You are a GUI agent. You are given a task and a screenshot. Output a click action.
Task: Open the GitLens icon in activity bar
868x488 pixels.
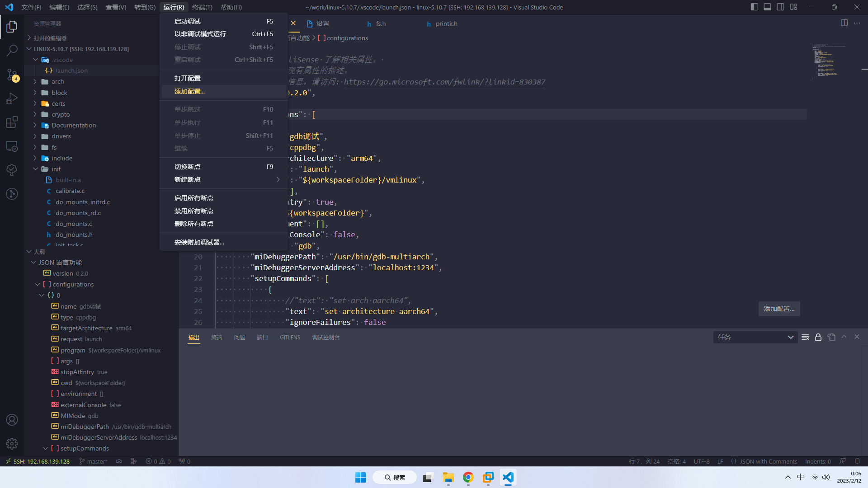[x=12, y=194]
